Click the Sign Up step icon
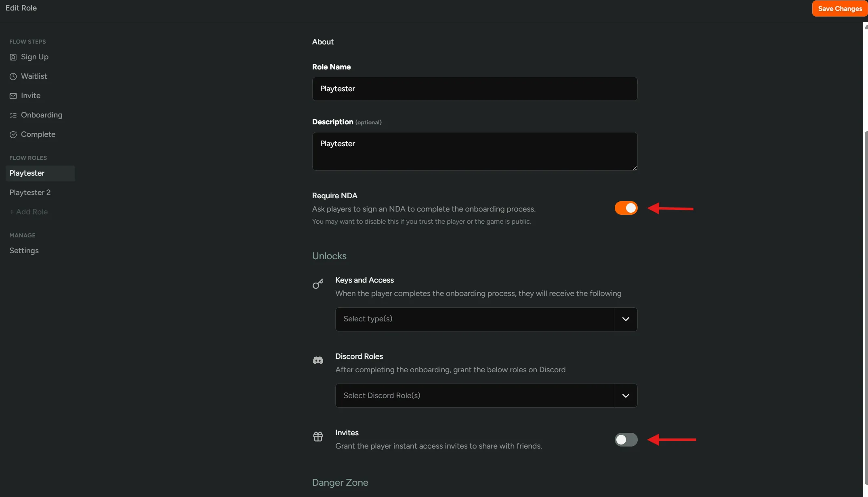The width and height of the screenshot is (868, 497). (x=13, y=57)
